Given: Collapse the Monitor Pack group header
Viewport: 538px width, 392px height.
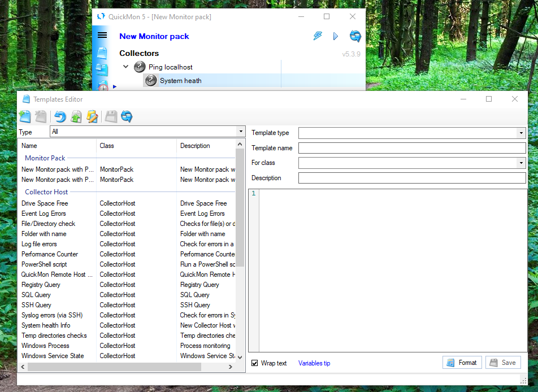Looking at the screenshot, I should (45, 158).
